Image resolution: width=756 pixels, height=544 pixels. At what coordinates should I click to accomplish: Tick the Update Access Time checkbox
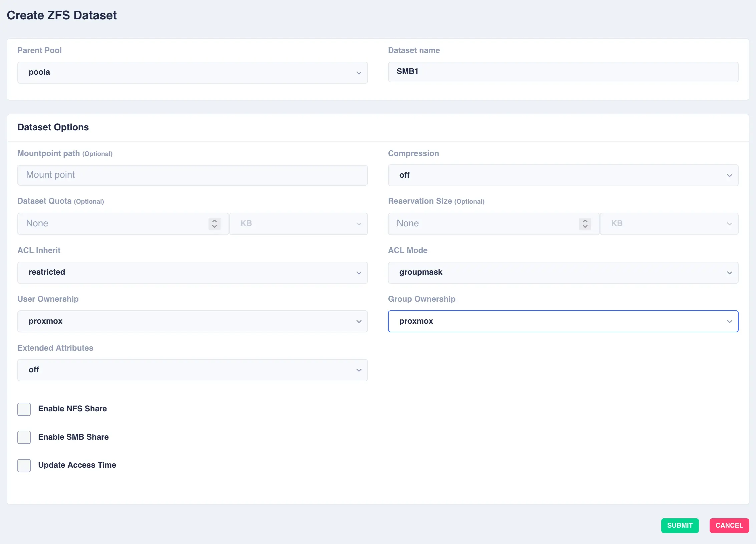24,465
